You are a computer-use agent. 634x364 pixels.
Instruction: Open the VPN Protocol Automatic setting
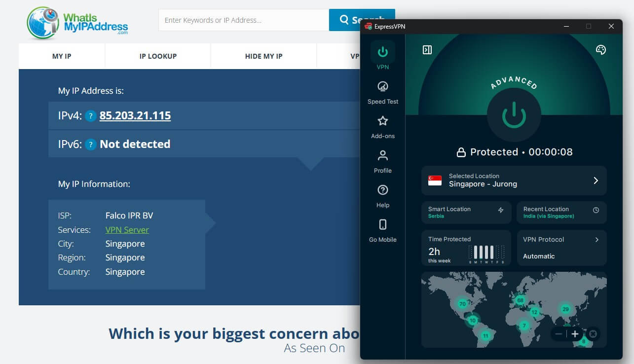[561, 248]
